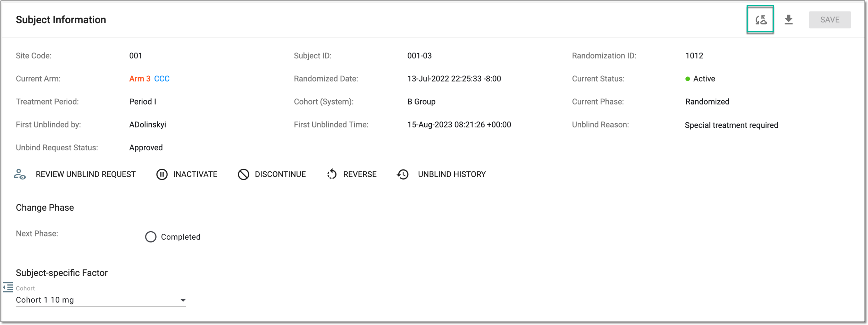Click First Unblinded by ADolinskyi
Image resolution: width=868 pixels, height=325 pixels.
coord(148,125)
